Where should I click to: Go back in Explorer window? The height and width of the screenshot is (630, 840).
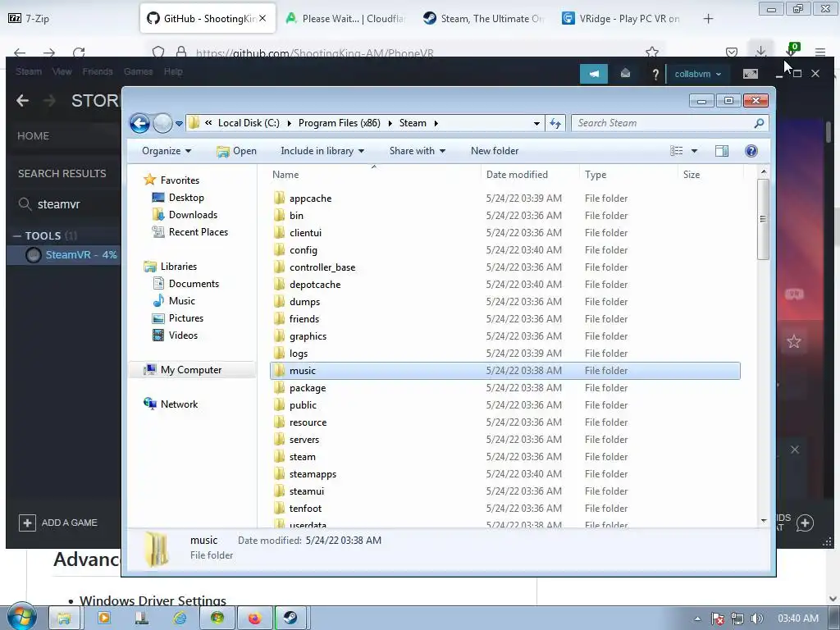click(139, 123)
